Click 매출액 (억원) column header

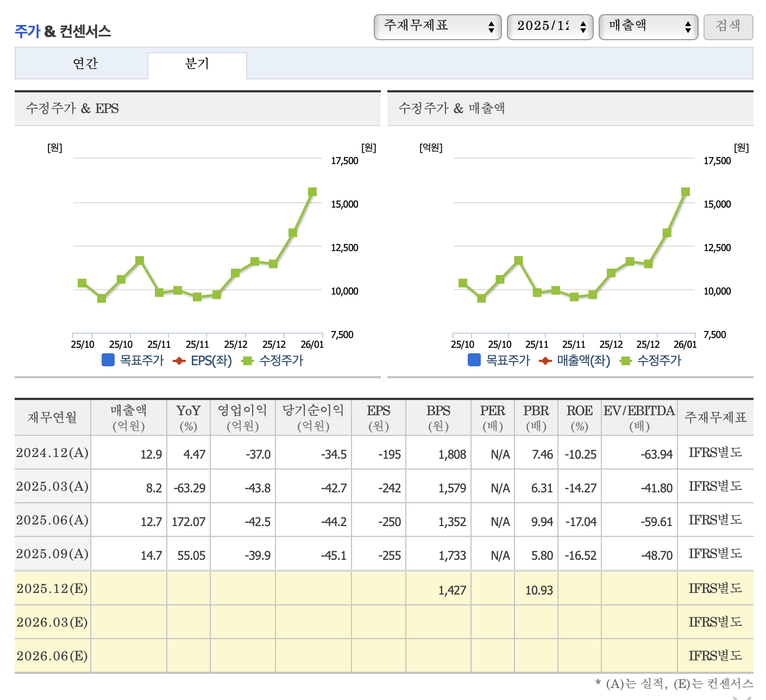[x=129, y=417]
